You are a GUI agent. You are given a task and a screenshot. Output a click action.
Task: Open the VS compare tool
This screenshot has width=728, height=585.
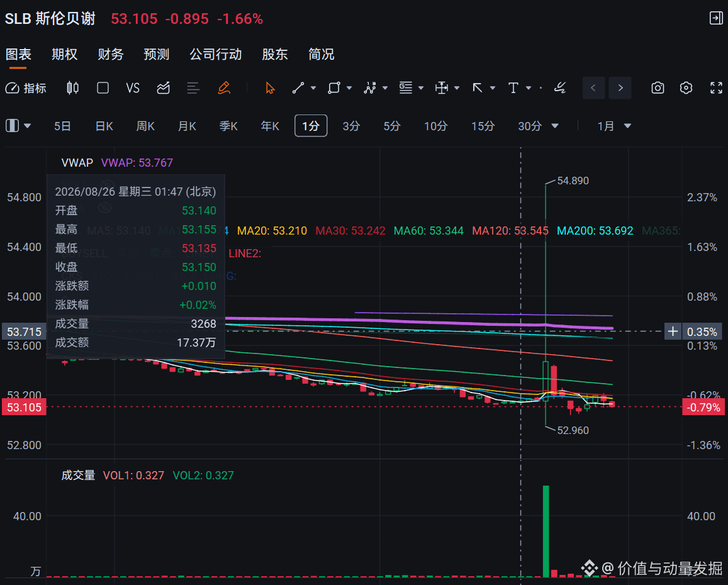133,88
